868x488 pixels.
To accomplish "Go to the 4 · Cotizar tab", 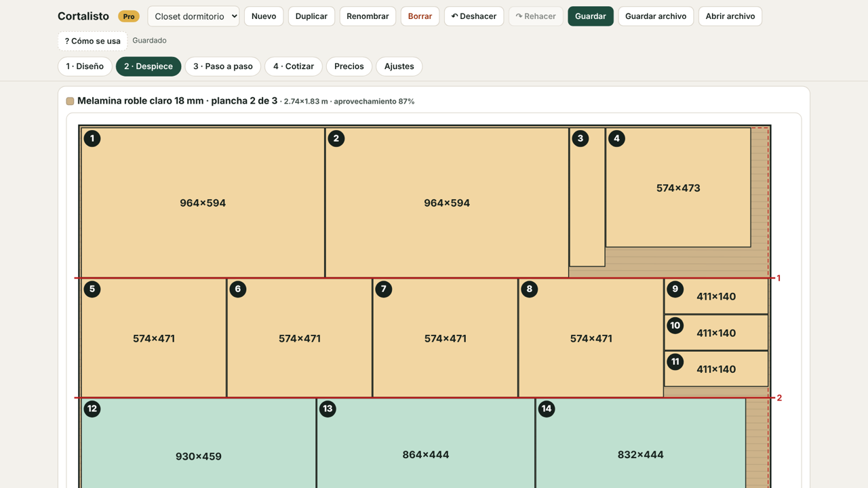I will (x=294, y=66).
